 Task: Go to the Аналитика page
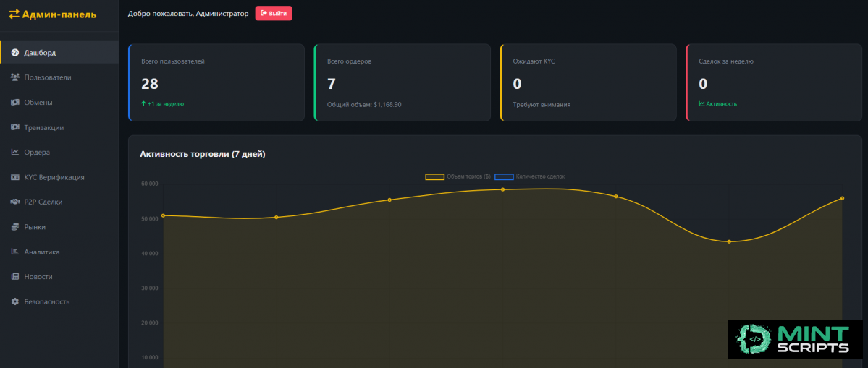point(59,252)
